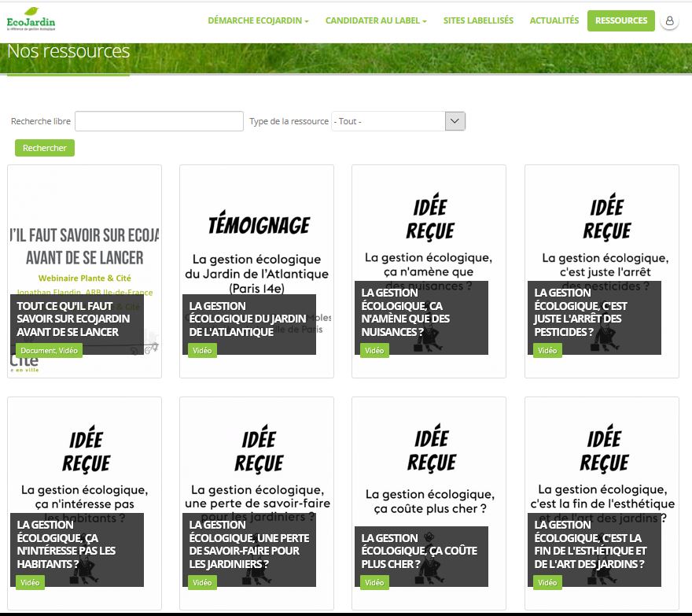Open Sites labellisés page
The image size is (692, 616).
pos(478,20)
